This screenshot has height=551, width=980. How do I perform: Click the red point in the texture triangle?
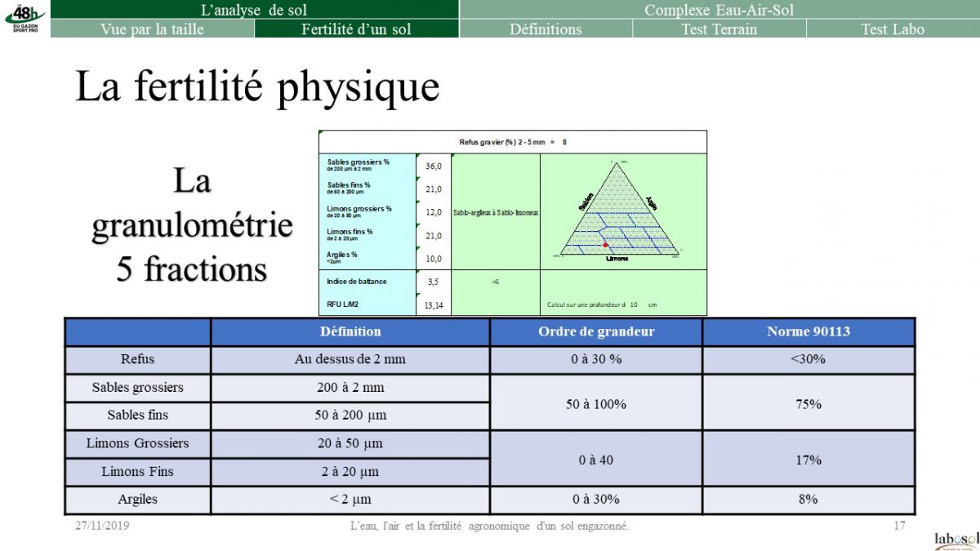(x=605, y=245)
